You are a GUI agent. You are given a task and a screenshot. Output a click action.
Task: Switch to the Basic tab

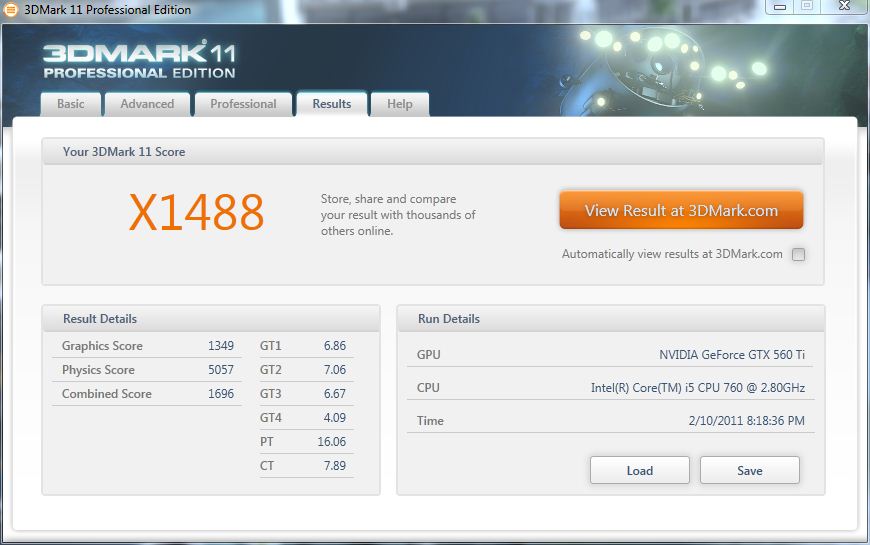[x=71, y=104]
